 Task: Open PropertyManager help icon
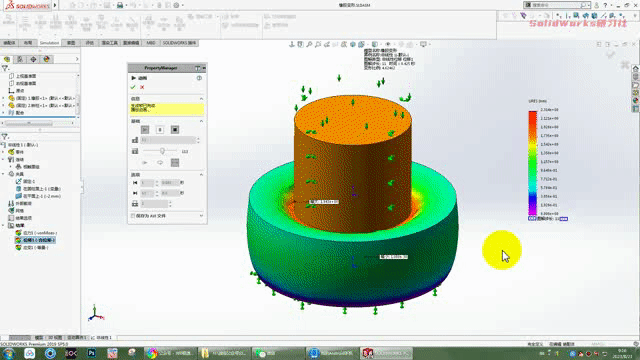199,78
